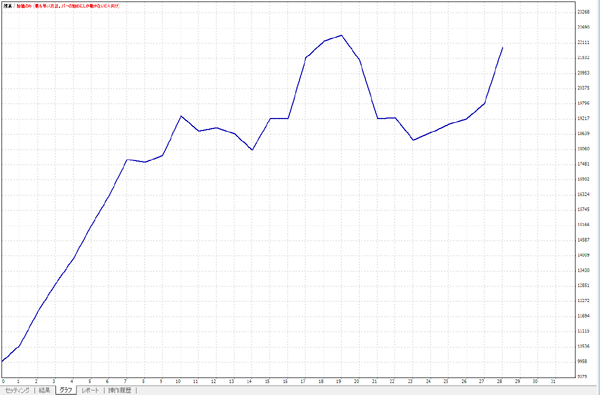This screenshot has width=600, height=395.
Task: Click the 15 label on the horizontal axis
Action: 267,381
